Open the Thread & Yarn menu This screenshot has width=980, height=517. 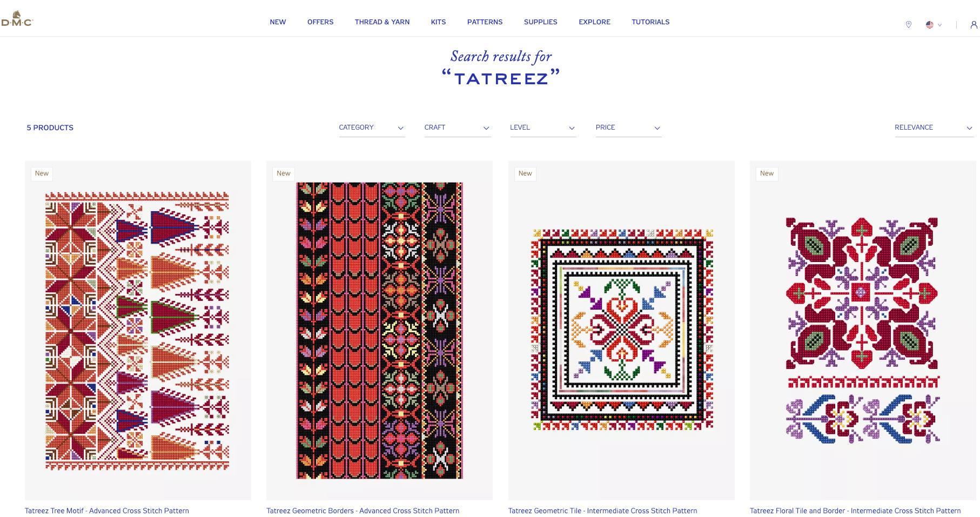(382, 22)
